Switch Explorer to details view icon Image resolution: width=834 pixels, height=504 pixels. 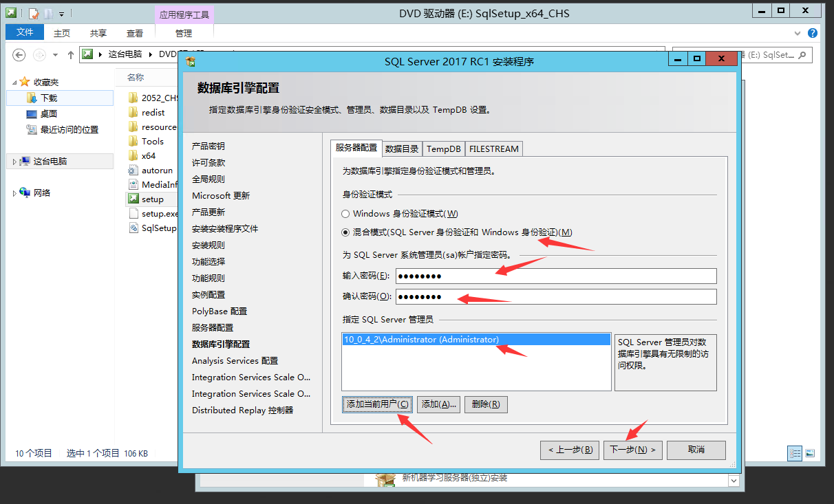795,453
